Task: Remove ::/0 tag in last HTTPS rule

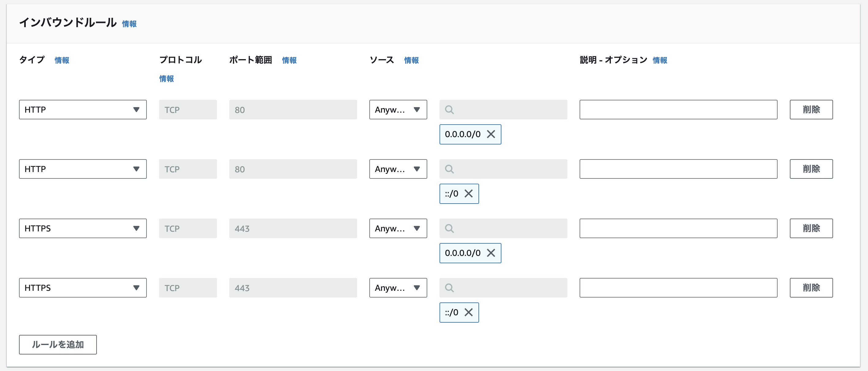Action: click(x=469, y=313)
